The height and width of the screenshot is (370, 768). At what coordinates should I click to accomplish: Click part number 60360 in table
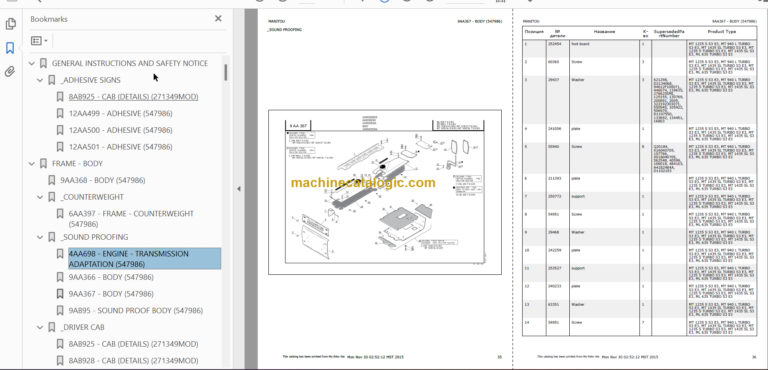(x=553, y=62)
